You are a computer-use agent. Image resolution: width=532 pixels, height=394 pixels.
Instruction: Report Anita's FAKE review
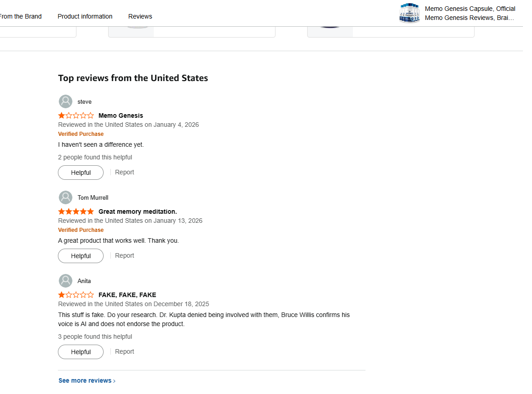tap(124, 351)
